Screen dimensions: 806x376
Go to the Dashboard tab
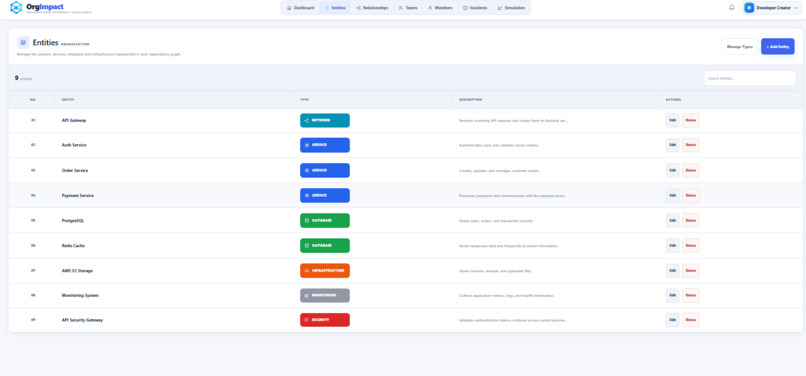point(300,8)
